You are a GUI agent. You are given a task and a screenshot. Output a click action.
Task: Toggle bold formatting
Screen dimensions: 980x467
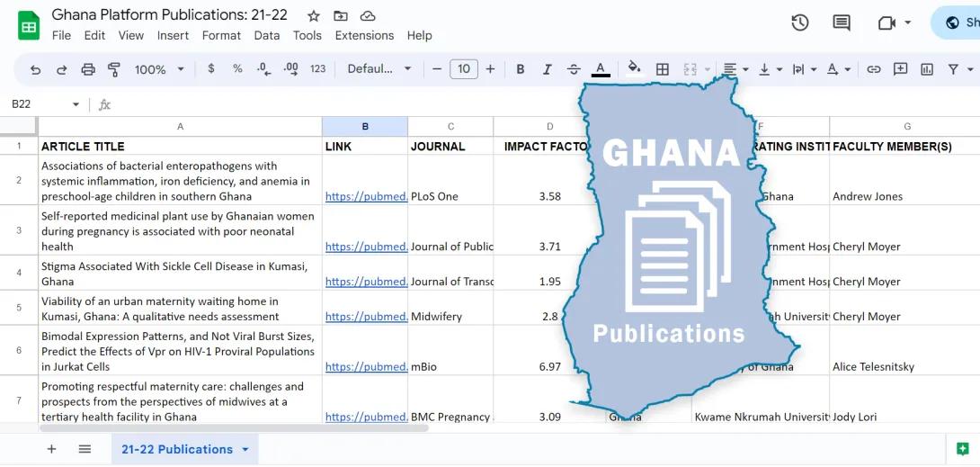[x=520, y=69]
